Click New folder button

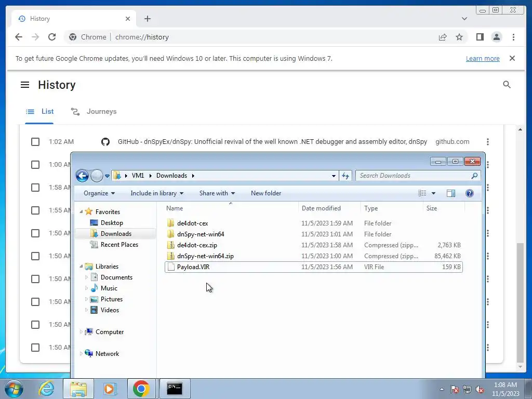click(266, 193)
